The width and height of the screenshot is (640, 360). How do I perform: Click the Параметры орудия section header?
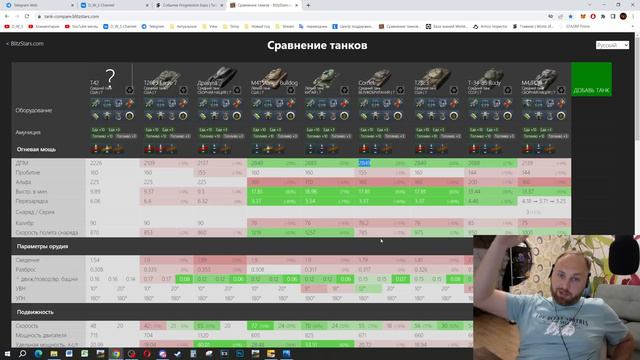(42, 247)
